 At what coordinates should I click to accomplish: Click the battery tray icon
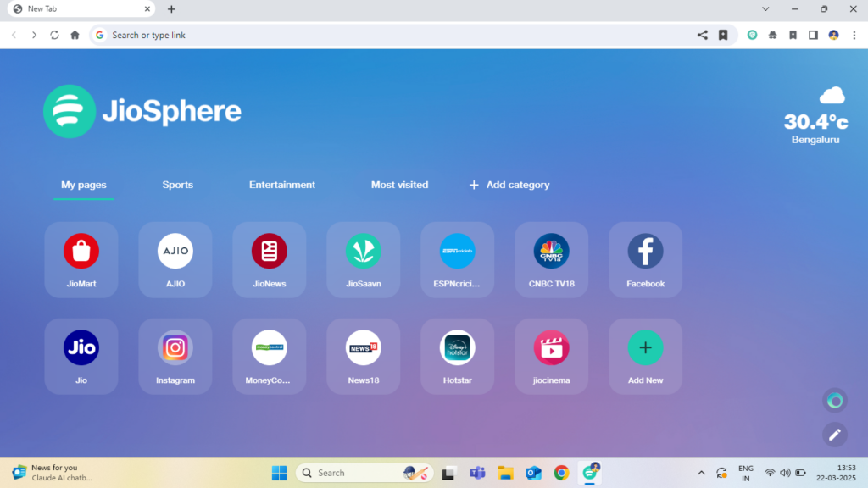(800, 473)
